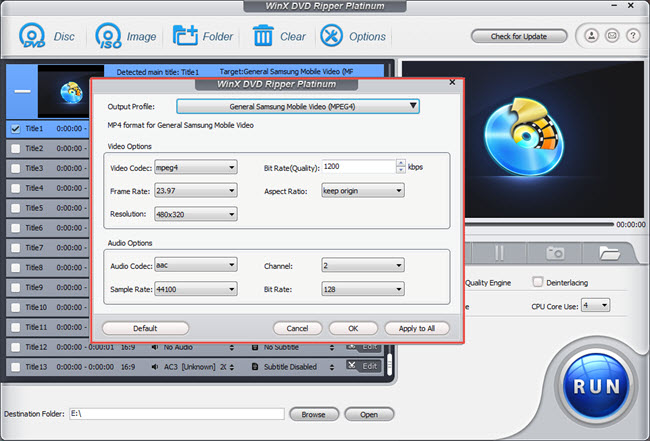Click the big RUN button
Image resolution: width=650 pixels, height=441 pixels.
[x=596, y=386]
